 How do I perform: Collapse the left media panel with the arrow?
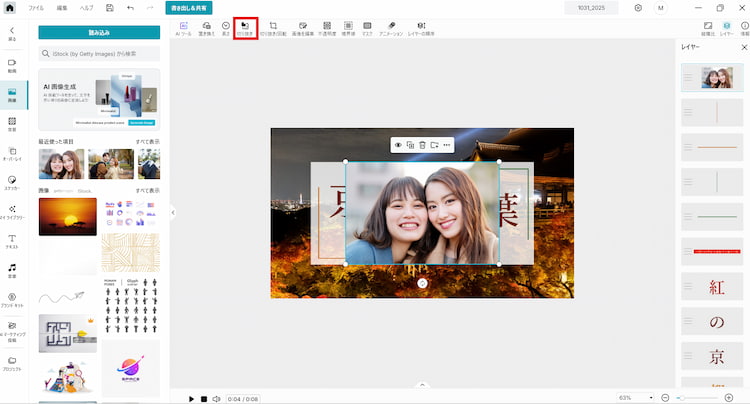click(x=172, y=212)
